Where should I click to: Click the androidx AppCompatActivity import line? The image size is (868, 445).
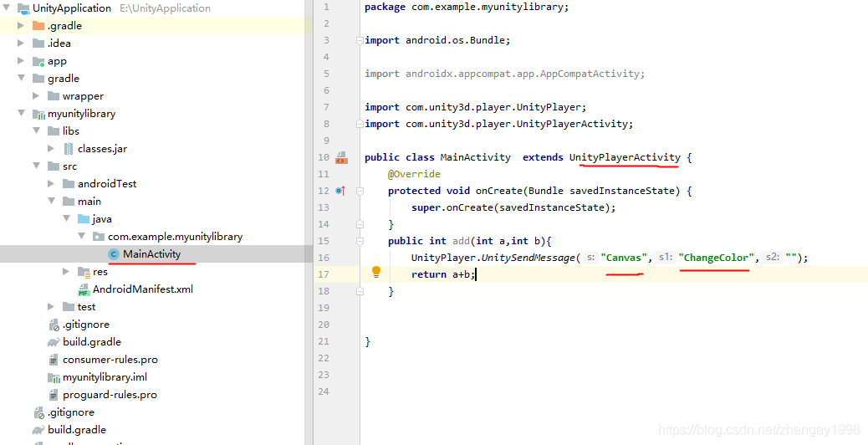[505, 74]
